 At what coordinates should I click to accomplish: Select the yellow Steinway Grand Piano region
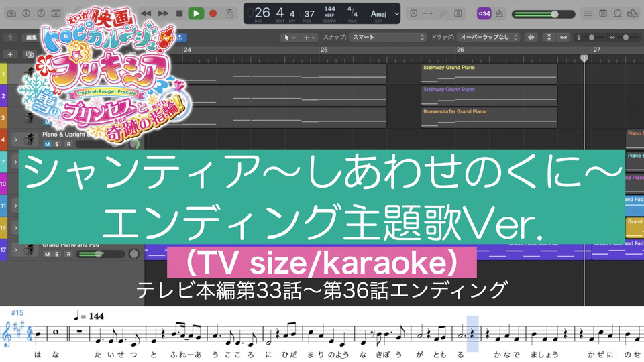click(489, 74)
